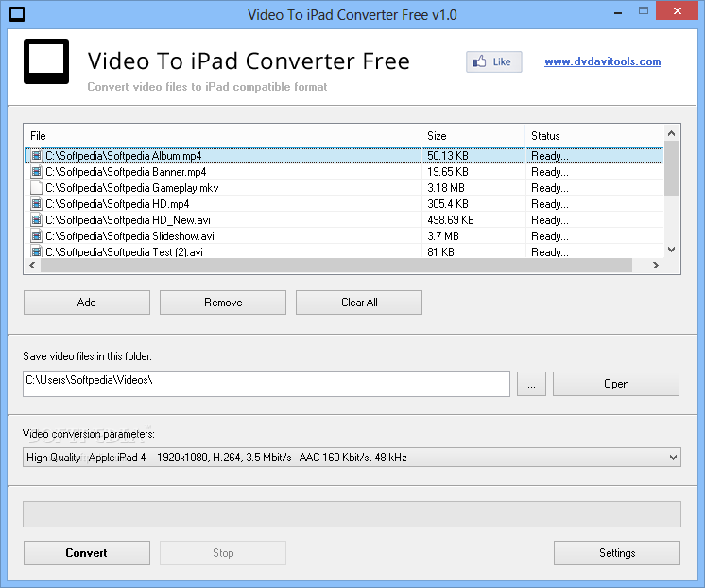This screenshot has width=705, height=588.
Task: Select row C:\Softpedia\Softpedia HD.mp4
Action: [344, 204]
